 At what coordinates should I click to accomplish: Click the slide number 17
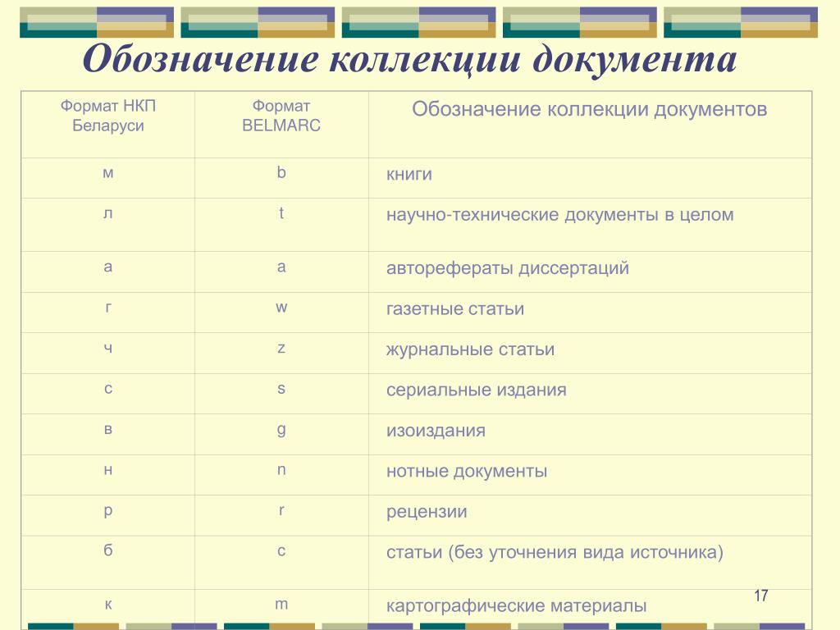760,596
